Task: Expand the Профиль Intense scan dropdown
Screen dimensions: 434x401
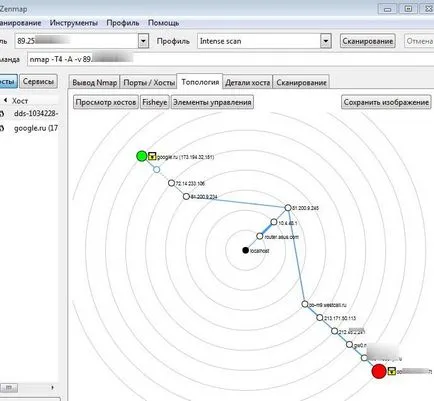Action: (x=326, y=41)
